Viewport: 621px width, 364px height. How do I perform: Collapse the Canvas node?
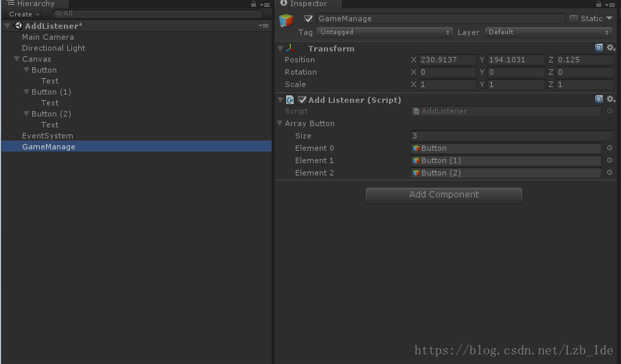click(16, 58)
